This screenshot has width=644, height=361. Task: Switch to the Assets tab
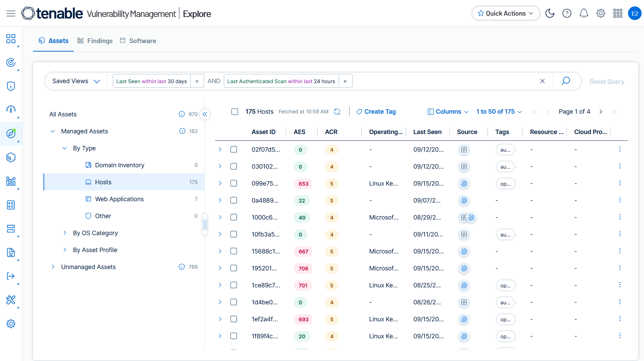point(53,41)
